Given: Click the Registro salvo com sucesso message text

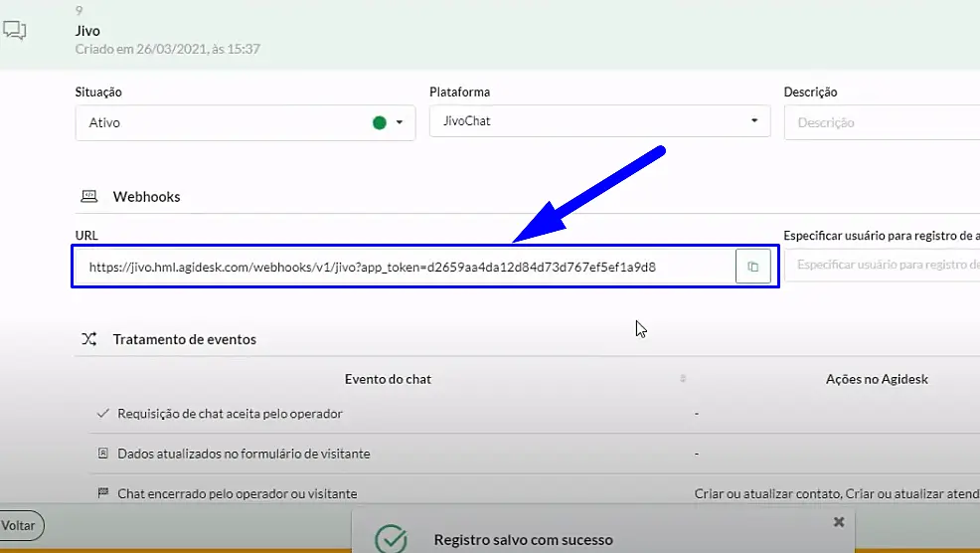Looking at the screenshot, I should pos(523,540).
